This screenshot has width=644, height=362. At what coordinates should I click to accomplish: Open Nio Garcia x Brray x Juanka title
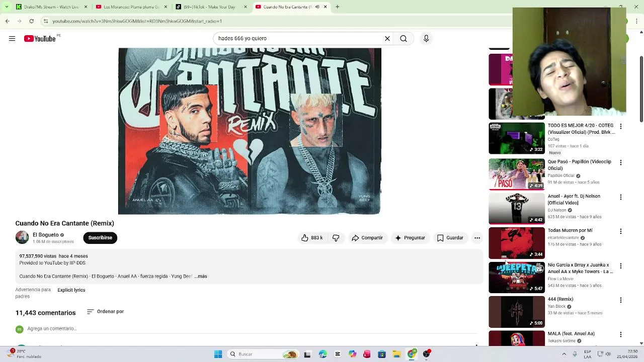581,268
